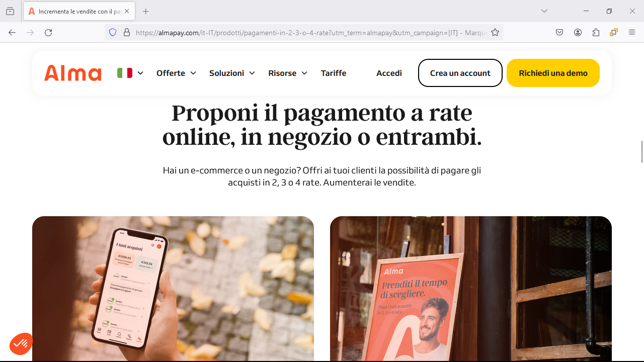Open the extensions puzzle icon
644x362 pixels.
(596, 33)
